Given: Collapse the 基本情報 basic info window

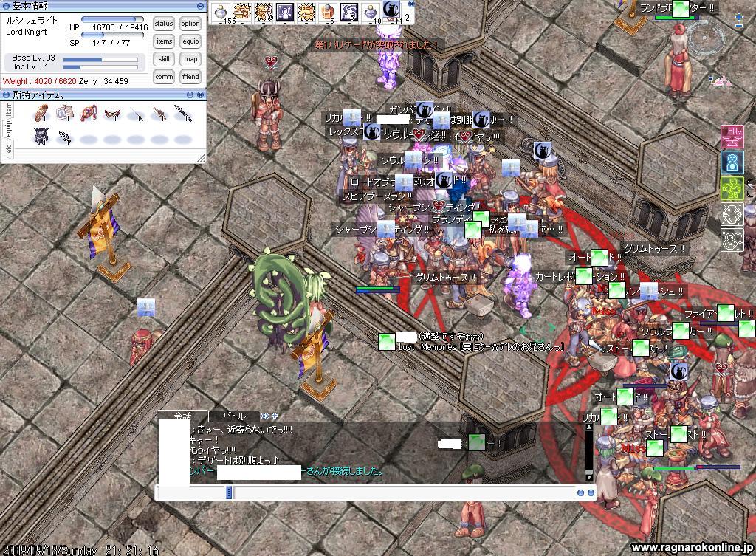Looking at the screenshot, I should [x=201, y=6].
